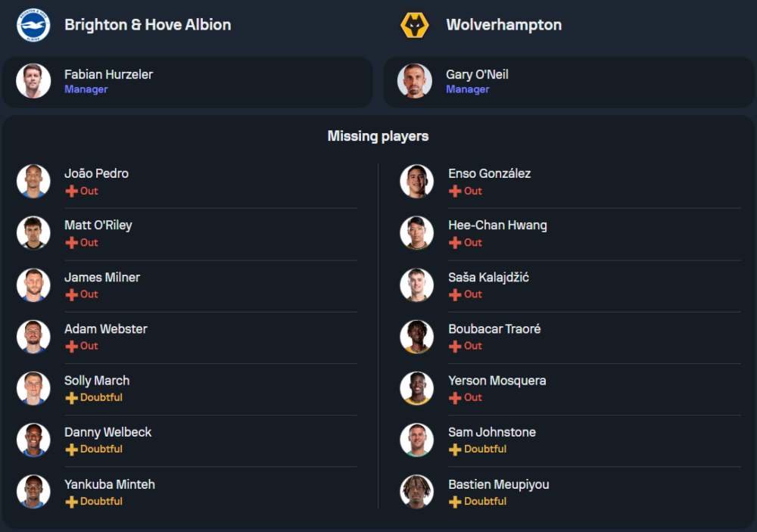Click the Doubtful icon under Sam Johnstone
Viewport: 757px width, 532px height.
pos(455,450)
